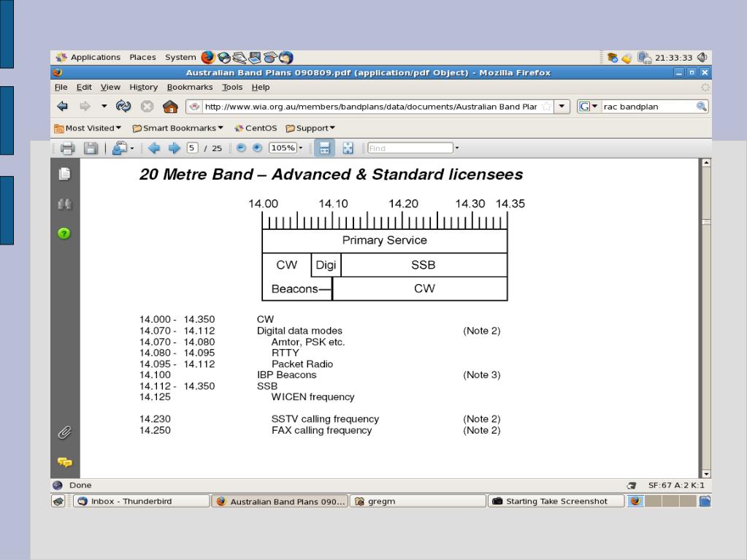Go back with the browser Back arrow
747x560 pixels.
(62, 106)
